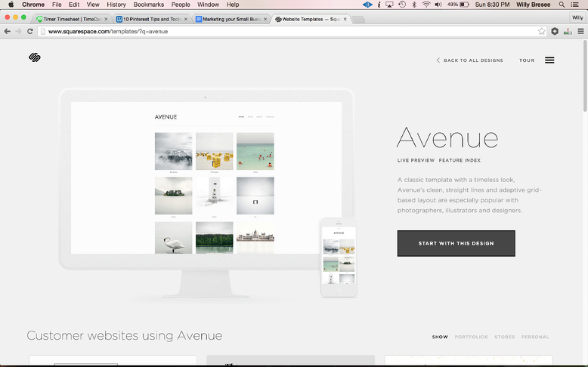Open the Bookmarks menu
The image size is (588, 367).
(x=148, y=5)
